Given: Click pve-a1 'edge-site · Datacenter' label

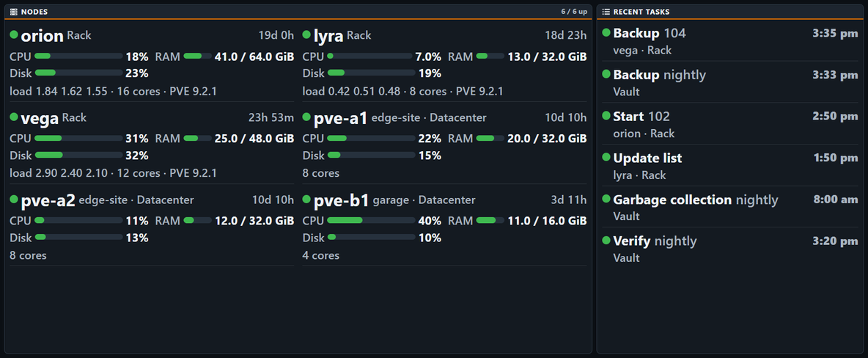Looking at the screenshot, I should [x=429, y=117].
